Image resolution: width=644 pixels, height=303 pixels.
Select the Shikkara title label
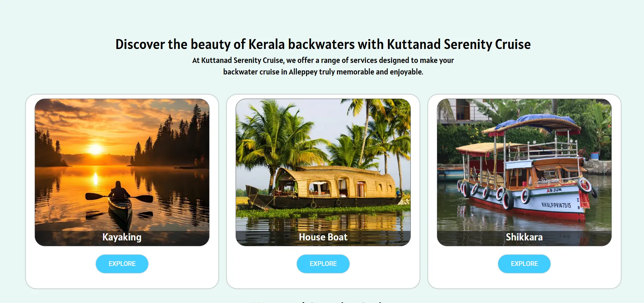click(x=524, y=237)
